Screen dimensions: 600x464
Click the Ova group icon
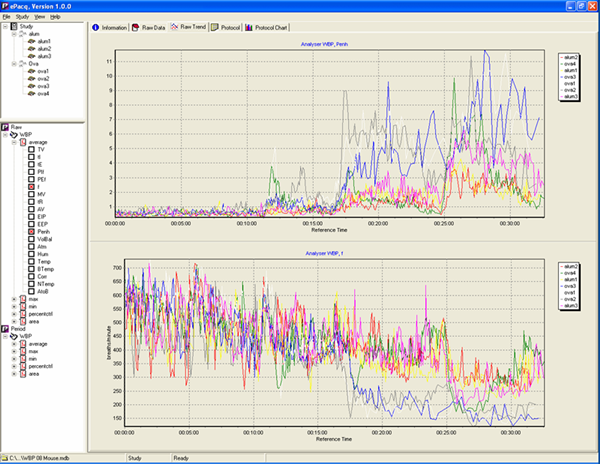(20, 64)
